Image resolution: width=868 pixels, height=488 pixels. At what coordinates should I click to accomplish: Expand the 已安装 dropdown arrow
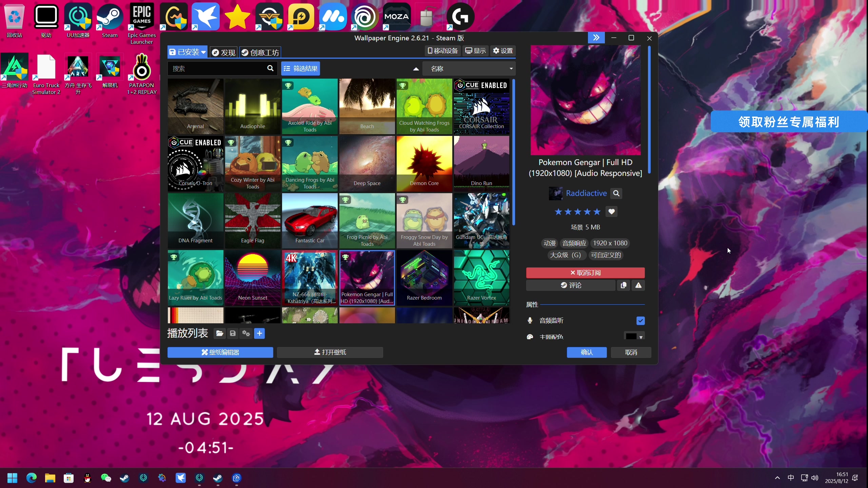(x=203, y=52)
